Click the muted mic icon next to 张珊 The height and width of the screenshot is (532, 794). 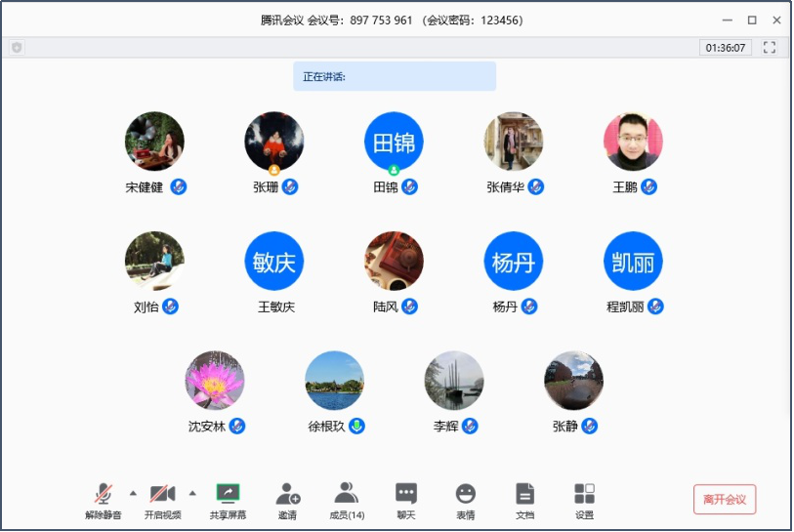(290, 186)
